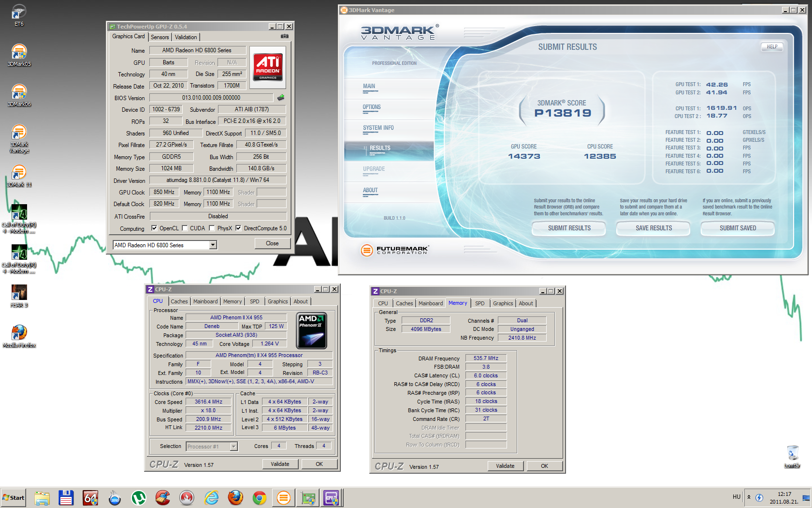Select the 3DMark 11 desktop shortcut
Screen dimensions: 812x508
click(x=19, y=176)
